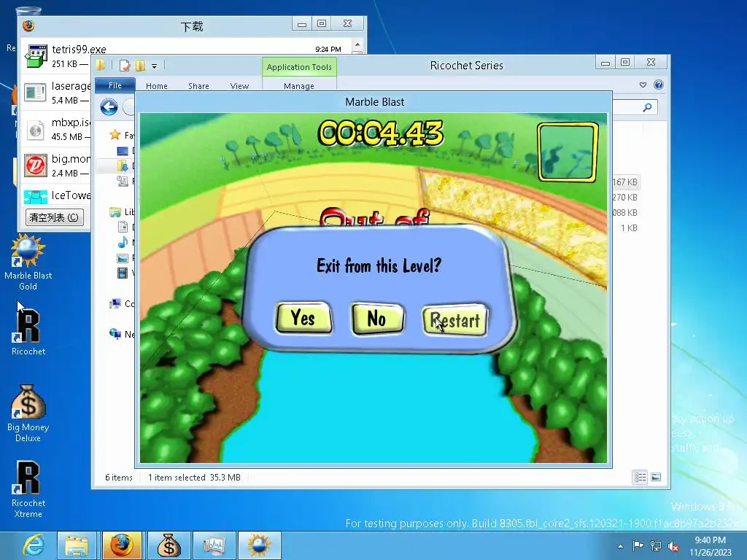Open the Share ribbon tab
The image size is (747, 560).
click(x=198, y=86)
